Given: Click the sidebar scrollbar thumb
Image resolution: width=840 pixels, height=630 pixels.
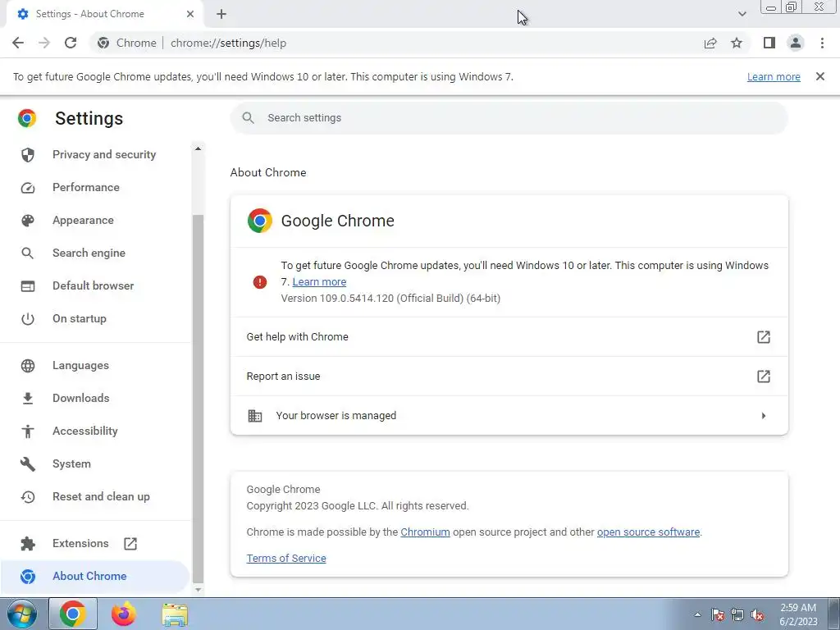Looking at the screenshot, I should click(x=198, y=399).
